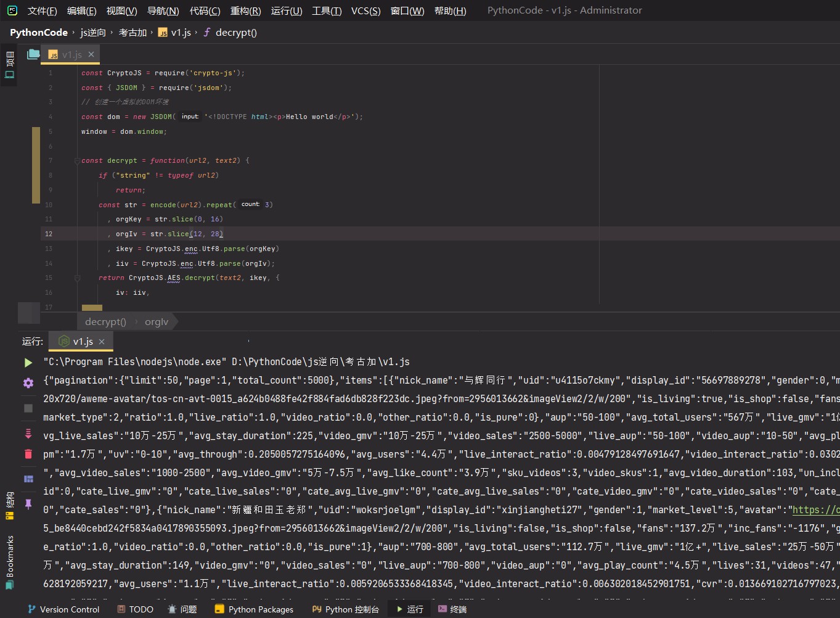Screen dimensions: 840x618
Task: Click 'window = dom.window;' on line 5
Action: 124,132
